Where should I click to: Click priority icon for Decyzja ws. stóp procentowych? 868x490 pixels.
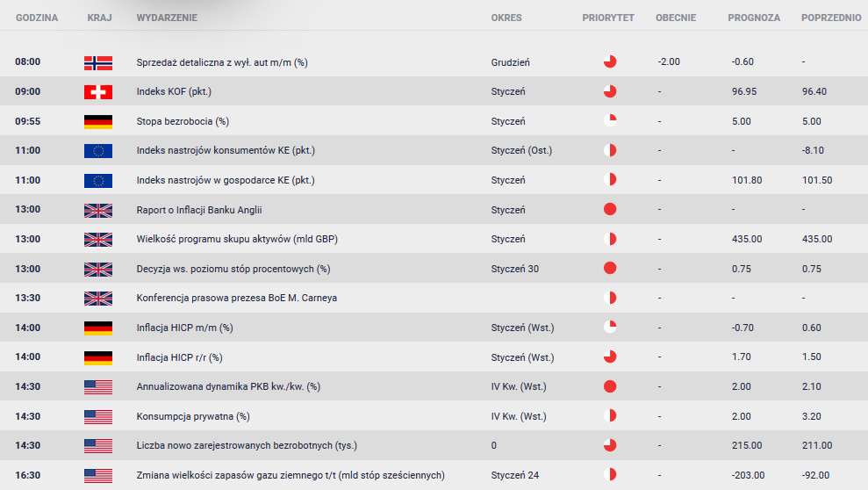[x=609, y=269]
